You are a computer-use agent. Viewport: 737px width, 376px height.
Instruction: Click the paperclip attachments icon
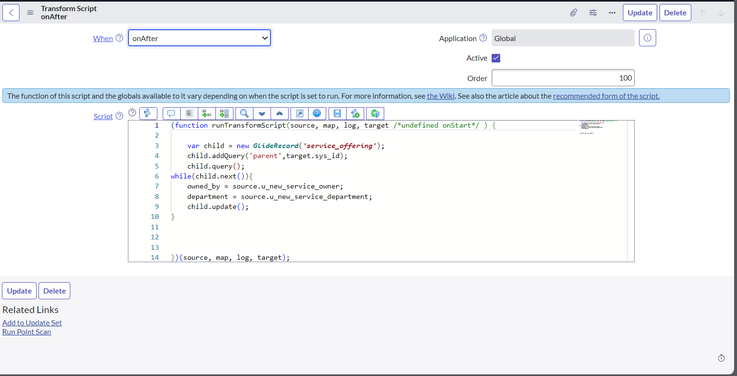[573, 13]
